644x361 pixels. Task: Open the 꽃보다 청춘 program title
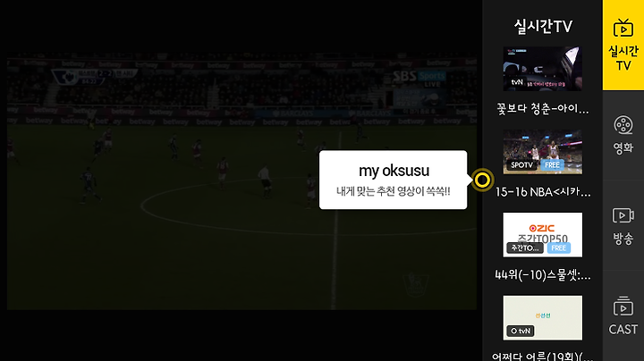click(x=543, y=109)
